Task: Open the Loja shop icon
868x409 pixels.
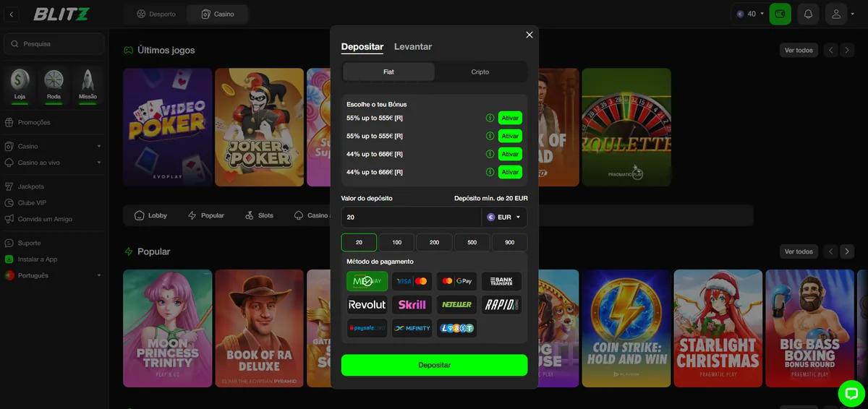Action: coord(20,85)
